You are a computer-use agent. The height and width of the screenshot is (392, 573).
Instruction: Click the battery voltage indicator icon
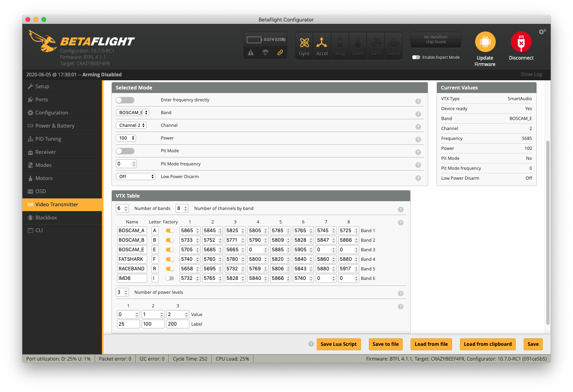point(254,40)
